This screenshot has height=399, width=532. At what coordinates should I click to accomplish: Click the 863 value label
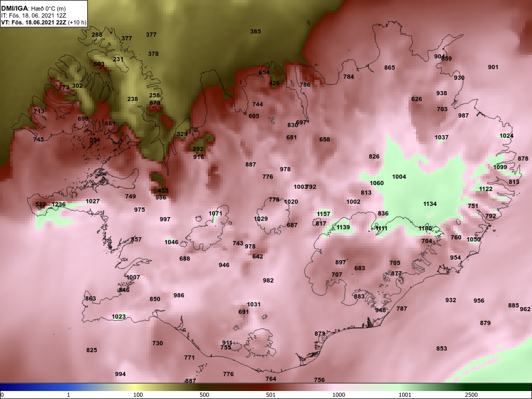90,298
